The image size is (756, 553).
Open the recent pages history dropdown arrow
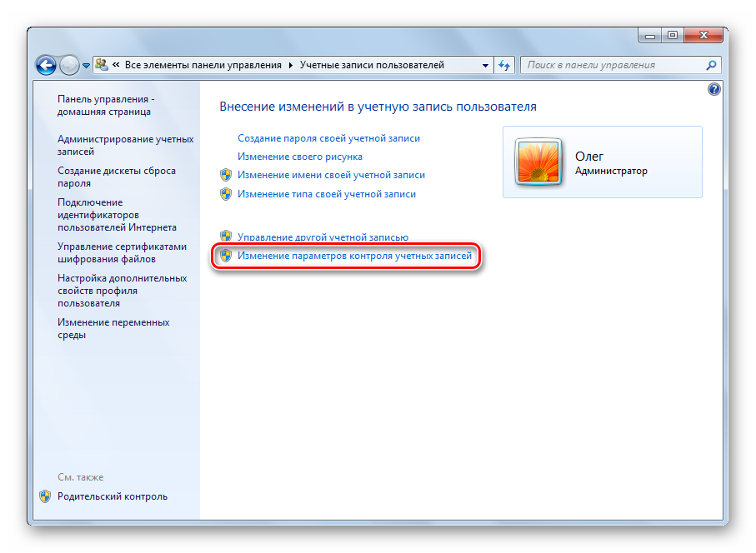pyautogui.click(x=86, y=66)
